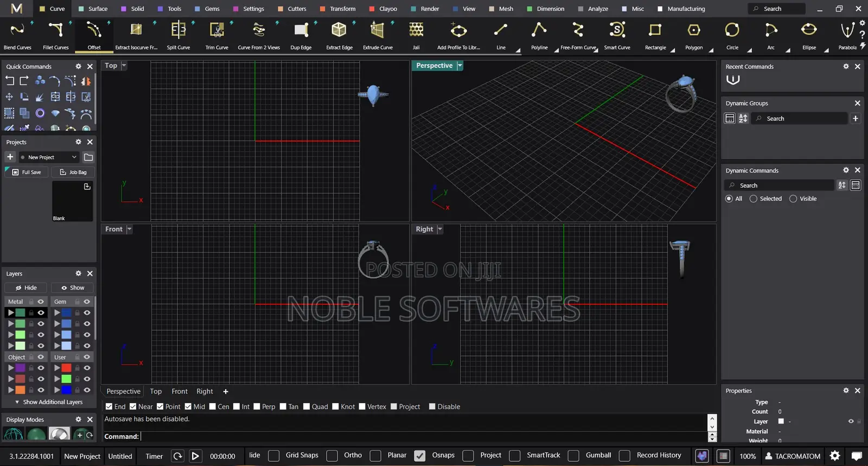This screenshot has height=466, width=868.
Task: Expand the Line tool flyout arrow
Action: 518,50
